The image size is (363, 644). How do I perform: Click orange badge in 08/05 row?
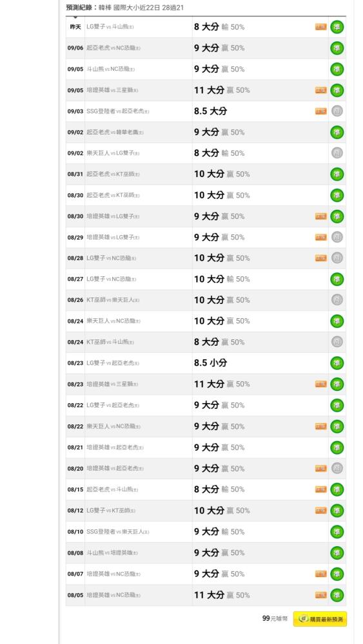[320, 595]
